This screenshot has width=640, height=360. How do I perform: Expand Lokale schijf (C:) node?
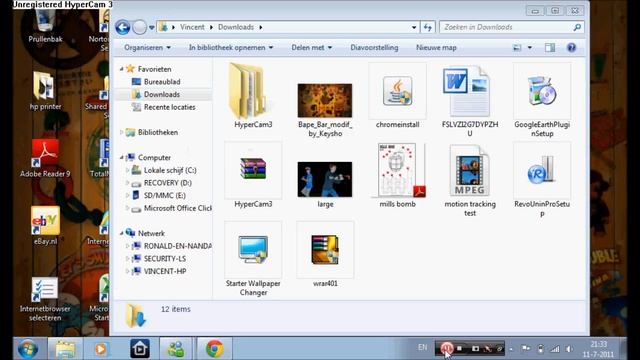[x=127, y=170]
